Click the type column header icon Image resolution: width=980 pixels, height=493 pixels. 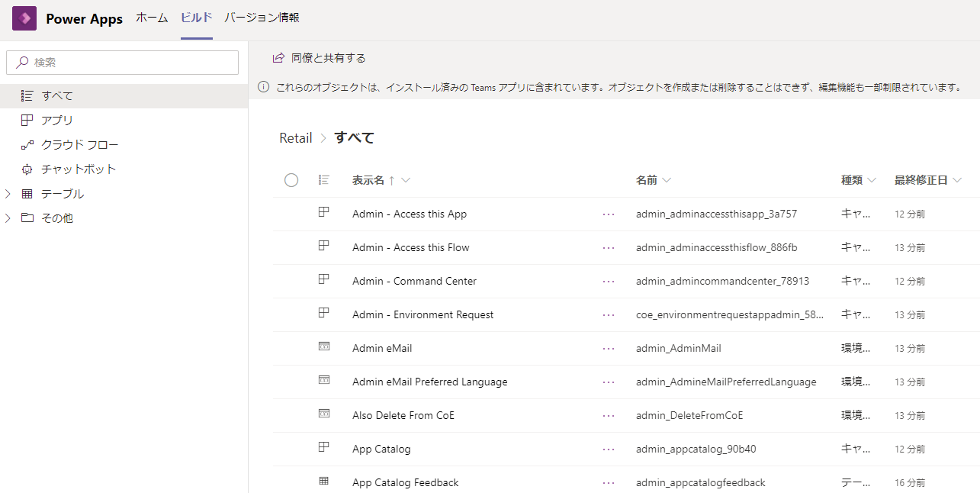coord(323,180)
